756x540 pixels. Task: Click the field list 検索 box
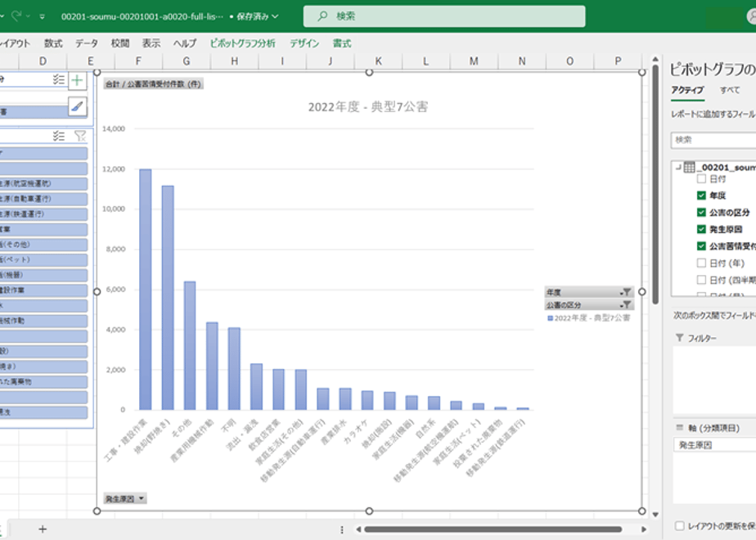pyautogui.click(x=714, y=140)
